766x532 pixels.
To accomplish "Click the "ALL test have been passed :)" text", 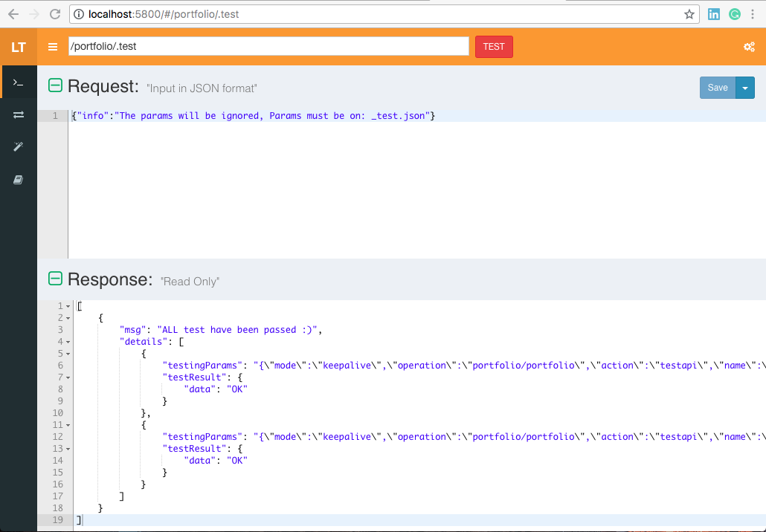I will (237, 330).
